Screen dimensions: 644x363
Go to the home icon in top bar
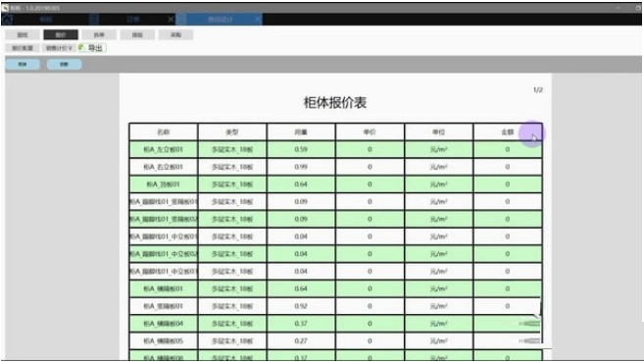pos(8,20)
